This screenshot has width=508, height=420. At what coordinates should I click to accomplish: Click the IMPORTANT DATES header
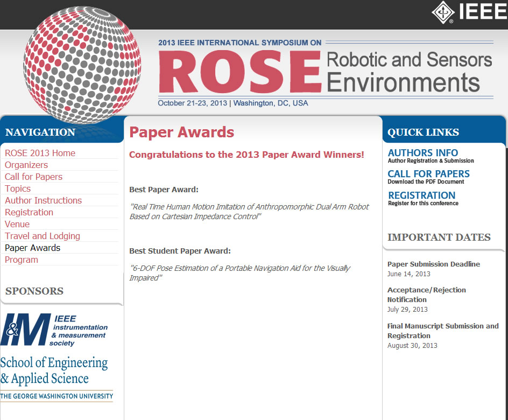(439, 237)
